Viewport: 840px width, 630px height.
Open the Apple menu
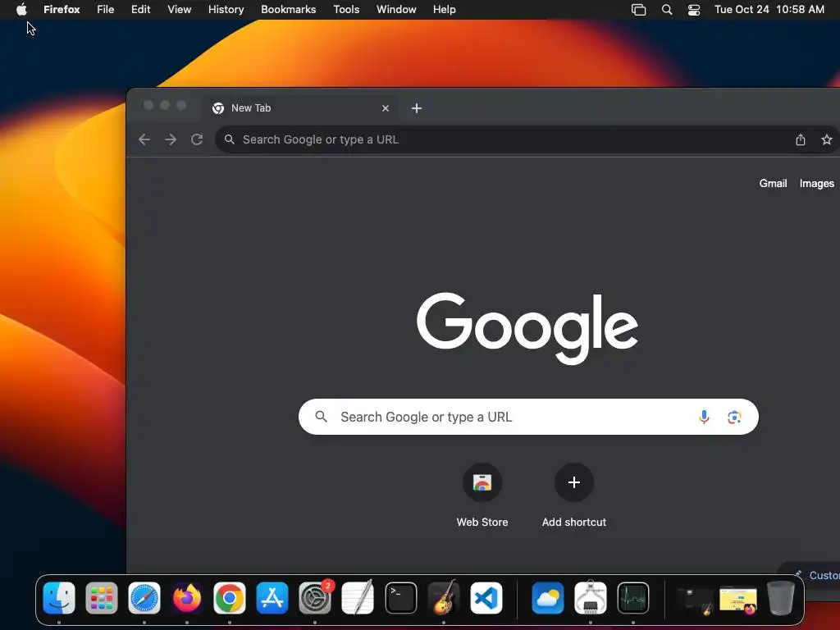[21, 10]
